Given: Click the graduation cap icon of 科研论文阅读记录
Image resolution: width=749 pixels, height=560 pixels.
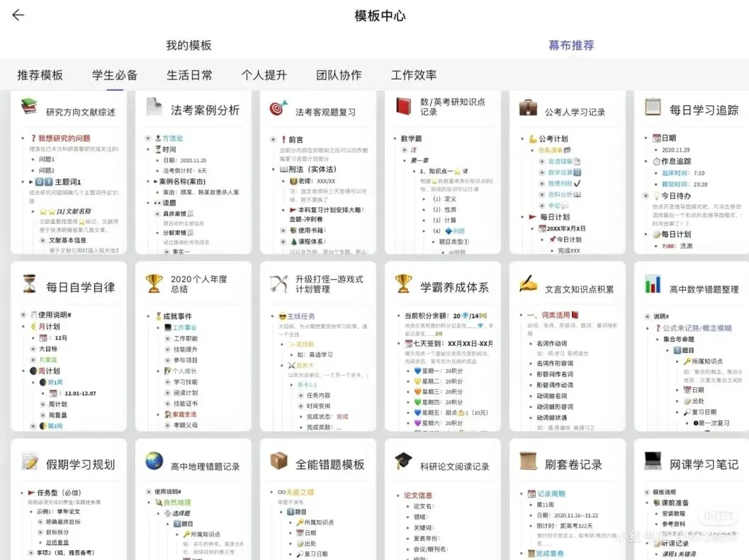Looking at the screenshot, I should pos(404,461).
